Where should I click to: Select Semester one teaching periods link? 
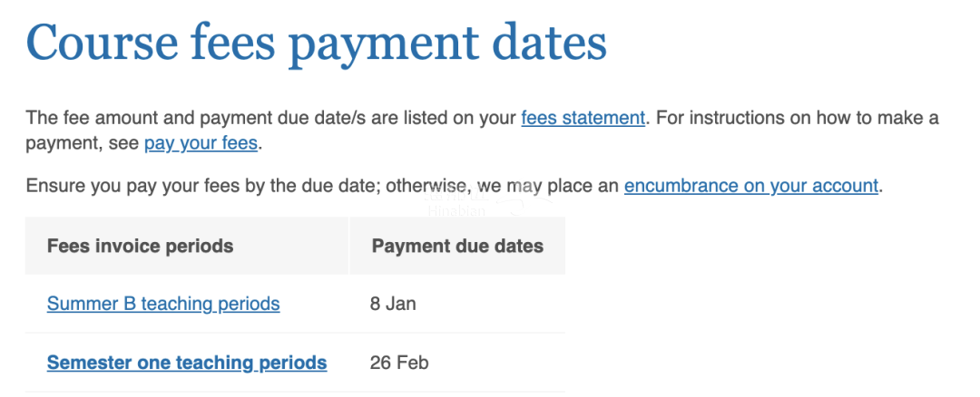tap(187, 363)
